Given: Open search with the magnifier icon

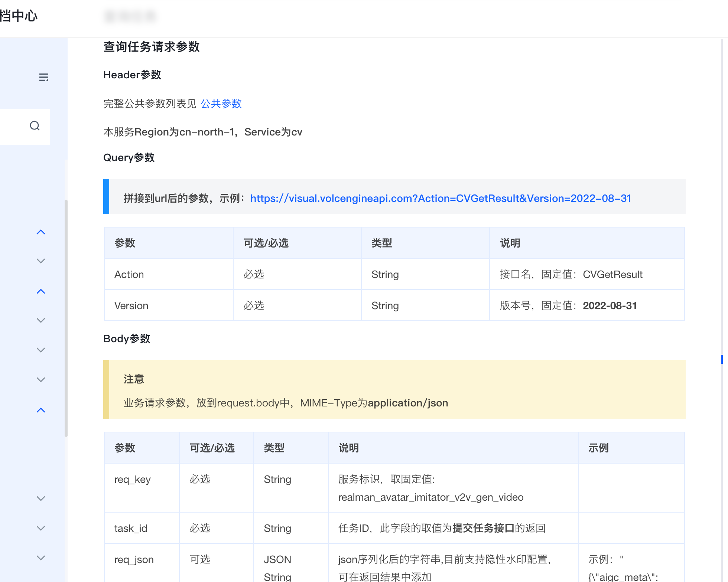Looking at the screenshot, I should tap(35, 126).
